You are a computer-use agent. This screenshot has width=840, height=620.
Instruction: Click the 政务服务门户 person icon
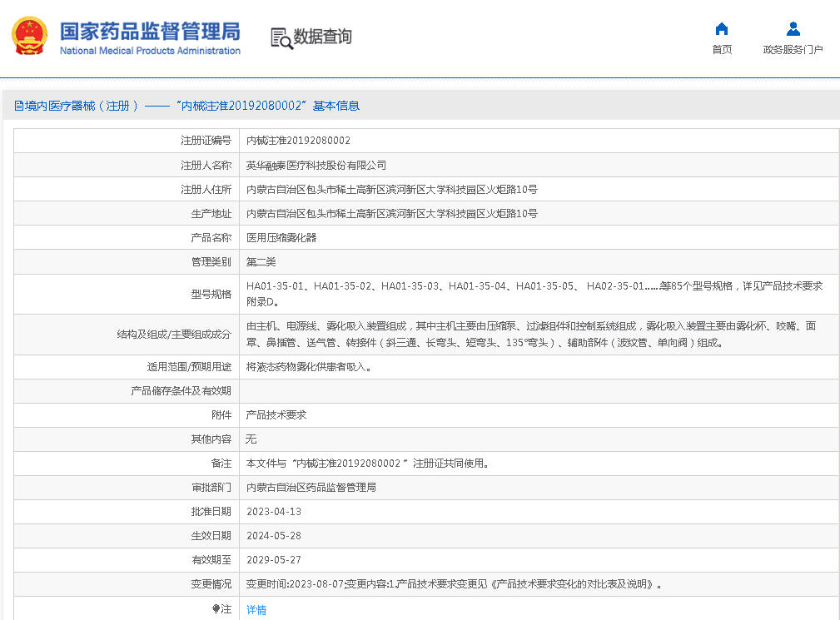pos(793,29)
